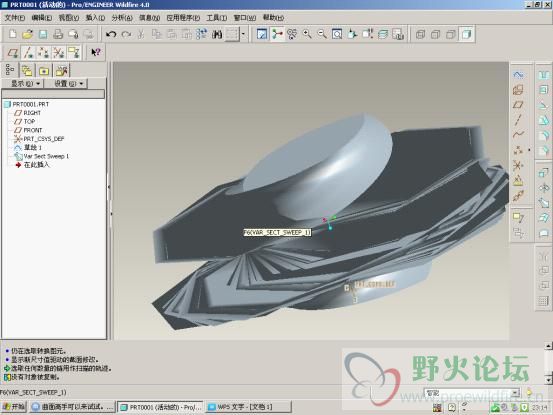Click the Undo arrow in the toolbar
The width and height of the screenshot is (553, 415).
tap(111, 34)
